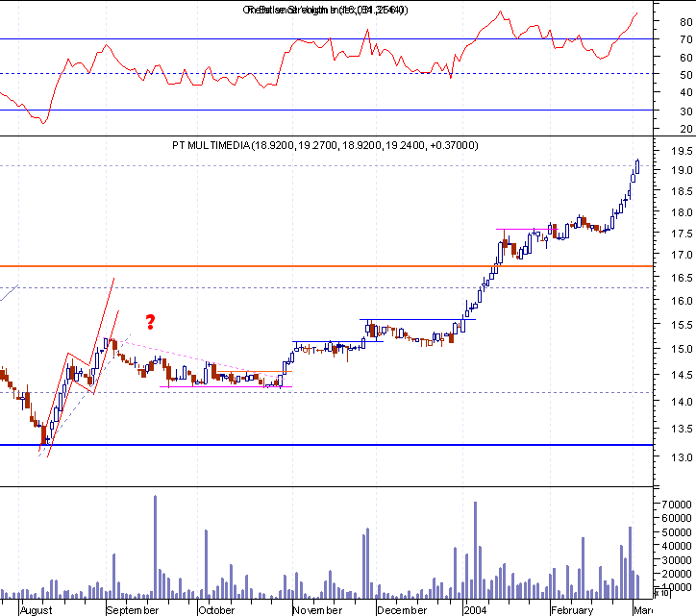Click the 40000 volume axis label
Screen dimensions: 696x616
tap(677, 546)
